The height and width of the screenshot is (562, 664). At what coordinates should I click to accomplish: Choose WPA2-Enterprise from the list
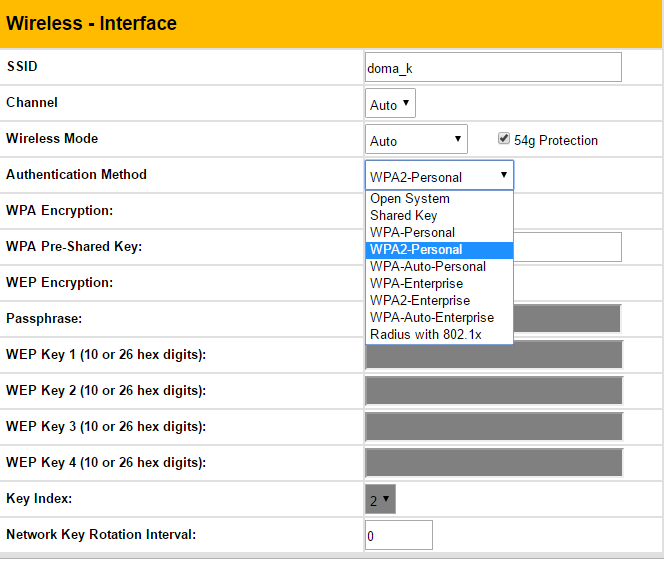(439, 301)
